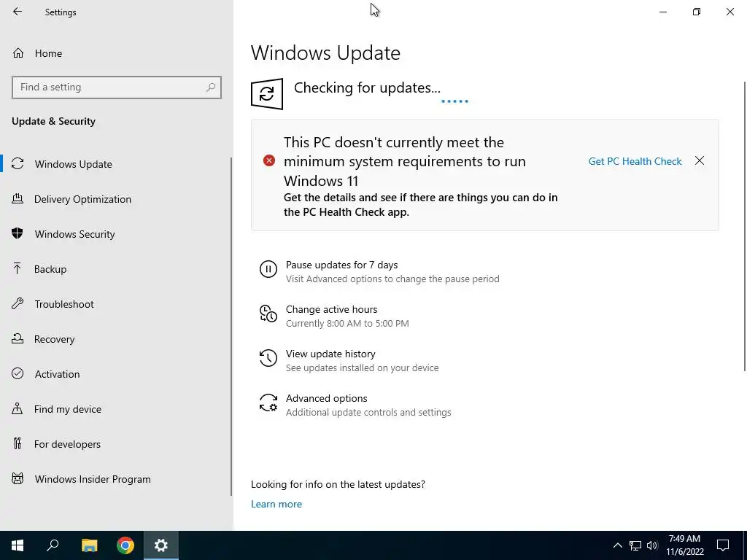The height and width of the screenshot is (560, 747).
Task: Select the Windows Update sync icon in the sidebar
Action: [x=18, y=164]
